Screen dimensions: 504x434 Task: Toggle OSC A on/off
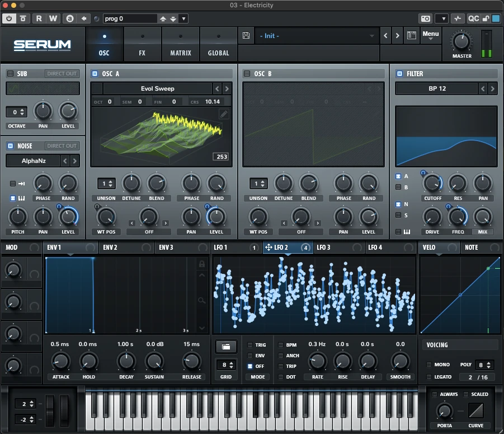(95, 74)
